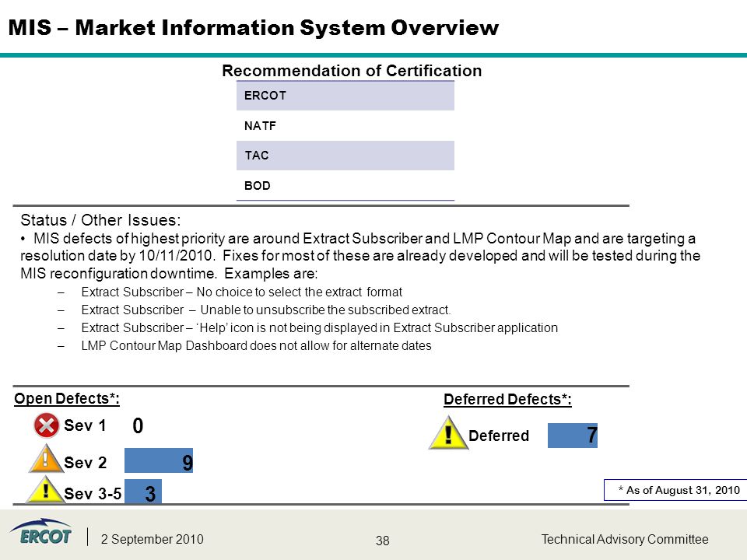Click the bullet 'Unable to unsubscribe the subscribed extract'
Image resolution: width=747 pixels, height=560 pixels.
266,310
